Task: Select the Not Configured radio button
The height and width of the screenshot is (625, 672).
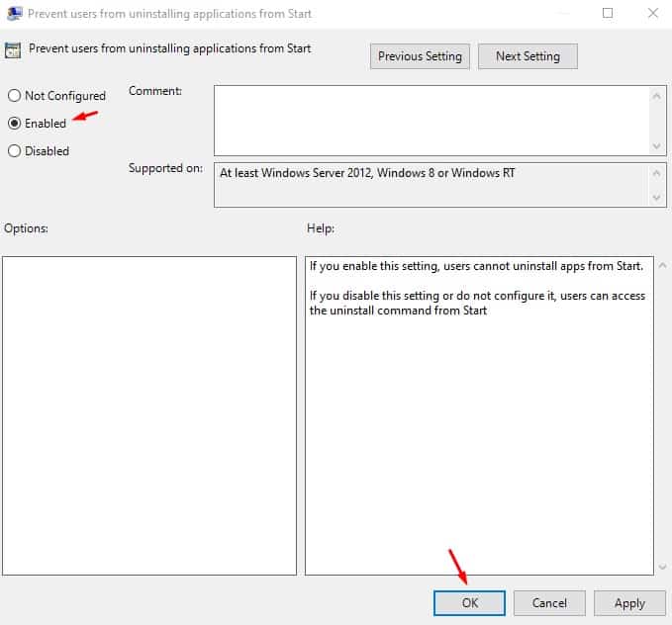Action: pos(14,96)
